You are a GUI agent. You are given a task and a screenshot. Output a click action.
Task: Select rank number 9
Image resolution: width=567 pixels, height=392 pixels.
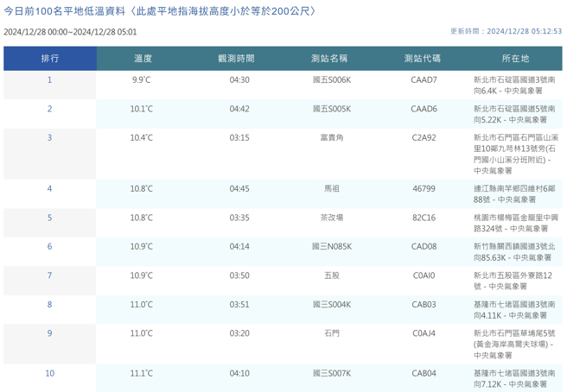(49, 333)
